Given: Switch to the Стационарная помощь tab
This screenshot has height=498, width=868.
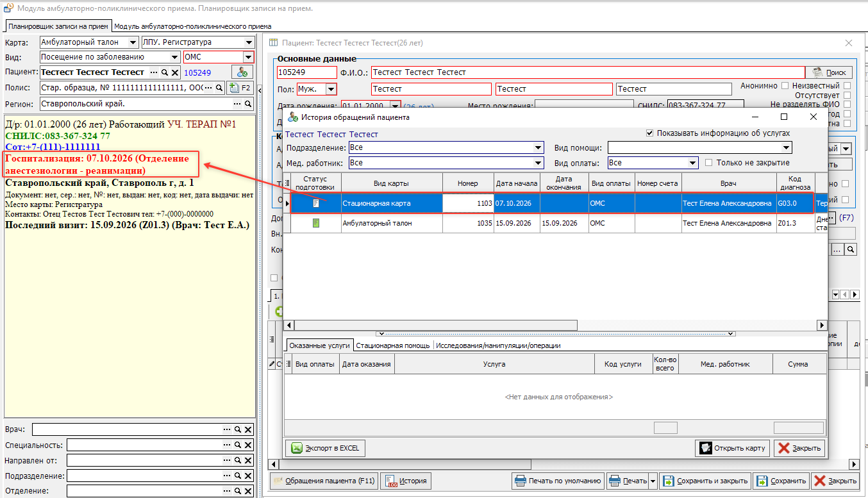Looking at the screenshot, I should pos(393,345).
